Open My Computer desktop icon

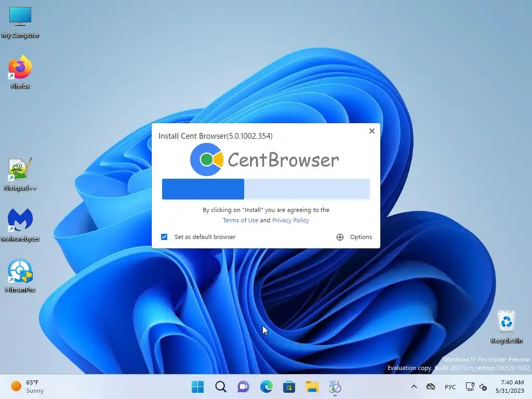coord(20,22)
